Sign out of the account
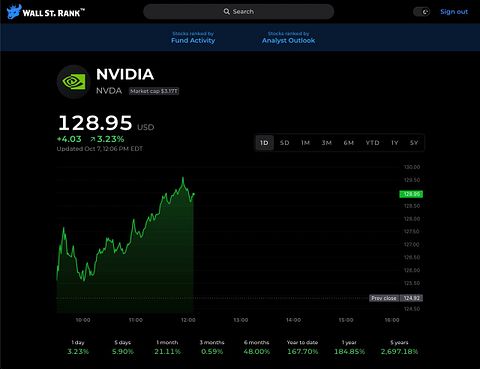The image size is (480, 369). click(454, 12)
